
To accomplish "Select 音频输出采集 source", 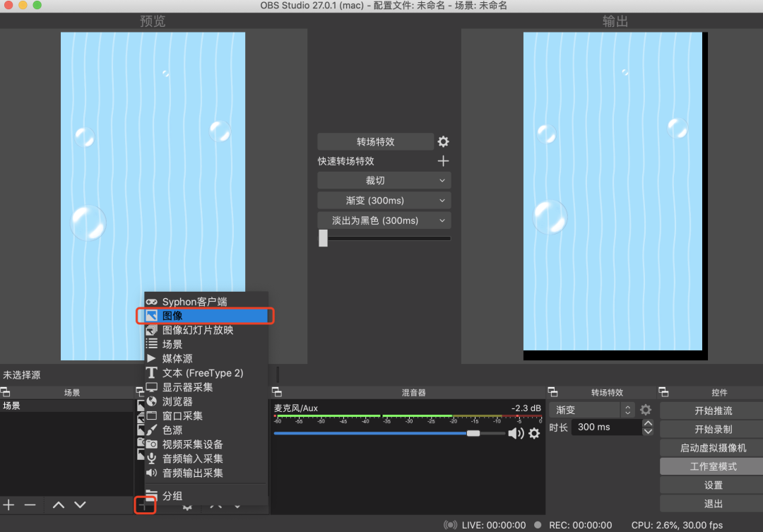I will coord(206,473).
